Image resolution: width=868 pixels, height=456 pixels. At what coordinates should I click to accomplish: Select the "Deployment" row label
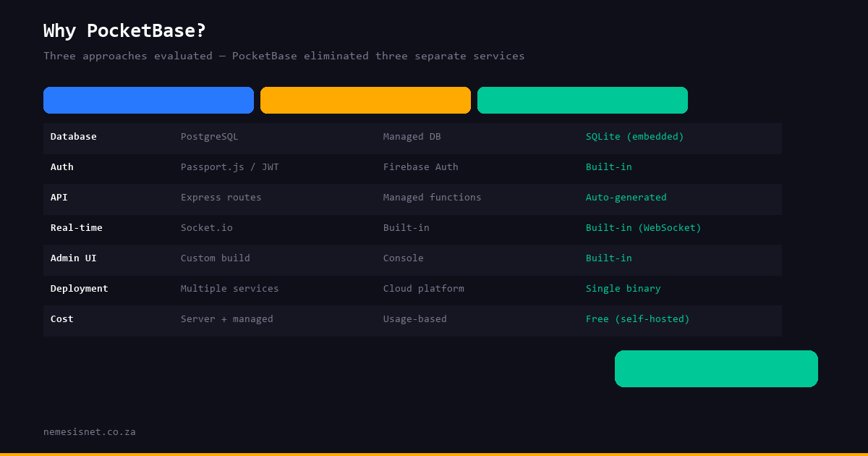point(80,288)
